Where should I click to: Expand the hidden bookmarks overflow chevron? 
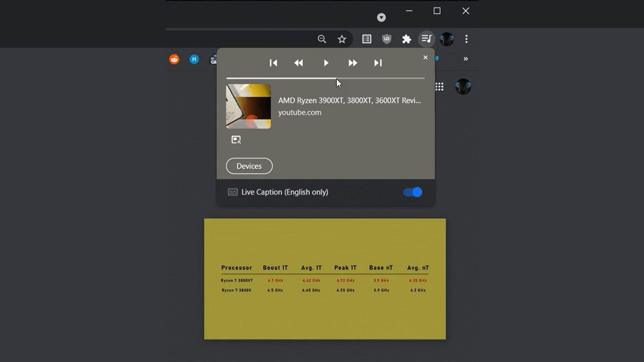(x=465, y=59)
